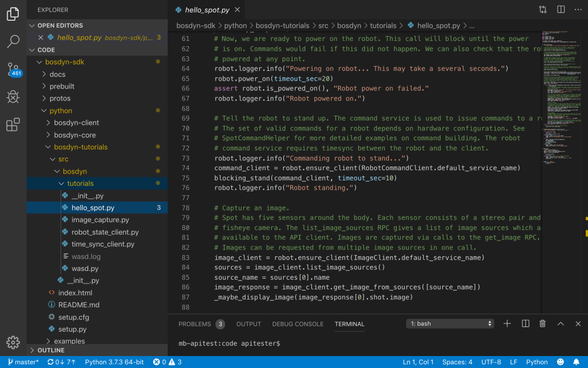
Task: Kill the terminal with trash icon
Action: click(542, 324)
